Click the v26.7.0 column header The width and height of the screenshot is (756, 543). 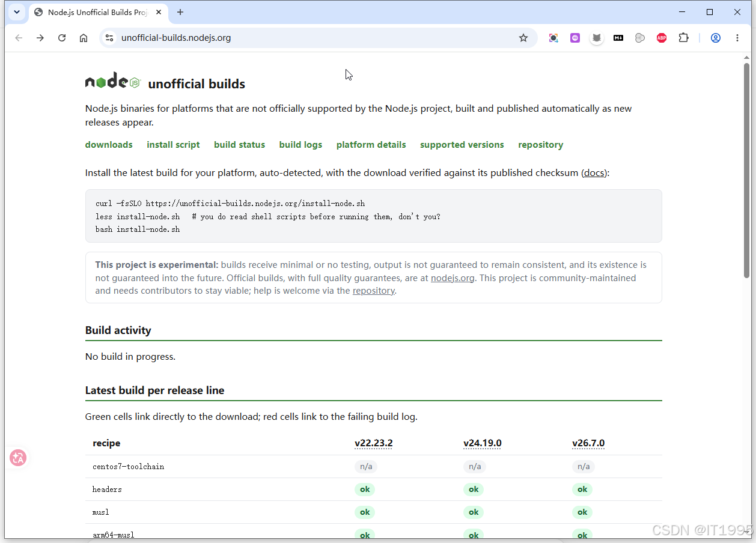pyautogui.click(x=588, y=443)
